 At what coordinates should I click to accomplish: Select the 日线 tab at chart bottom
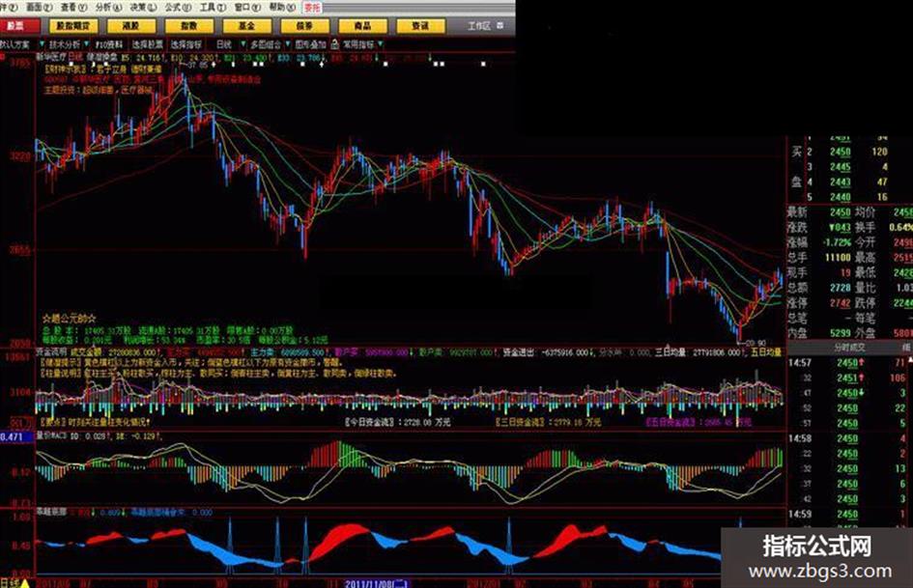tap(10, 583)
